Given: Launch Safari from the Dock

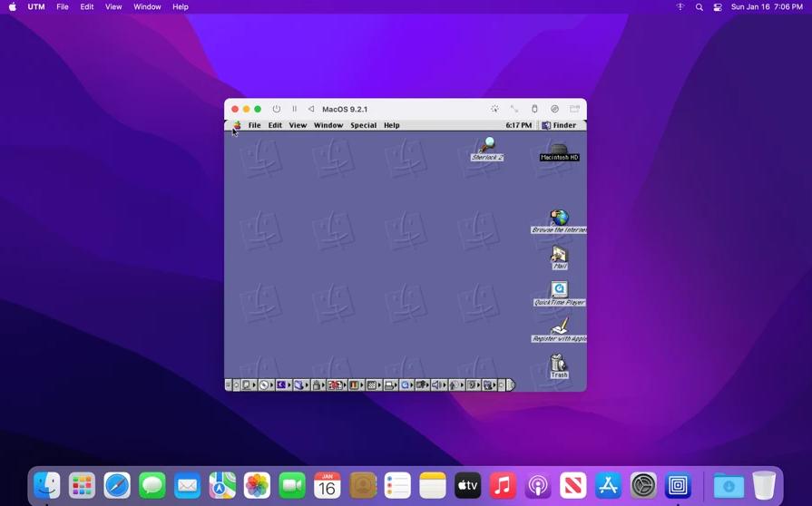Looking at the screenshot, I should pos(117,486).
